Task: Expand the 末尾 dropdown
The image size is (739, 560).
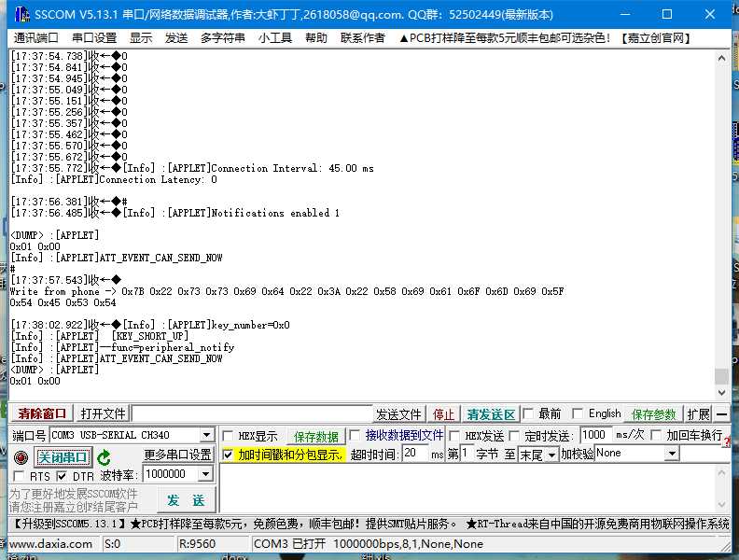Action: [x=551, y=455]
